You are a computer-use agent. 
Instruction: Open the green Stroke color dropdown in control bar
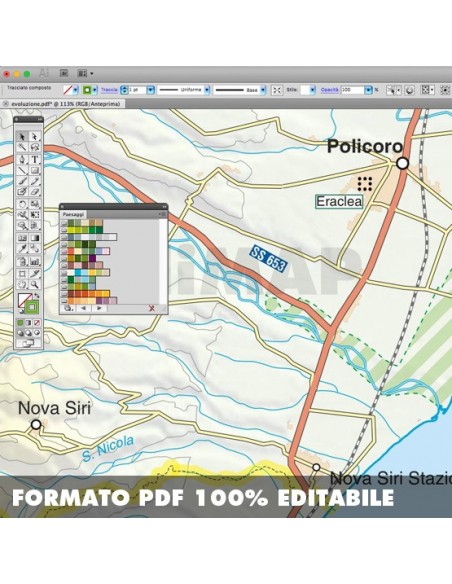pyautogui.click(x=95, y=90)
